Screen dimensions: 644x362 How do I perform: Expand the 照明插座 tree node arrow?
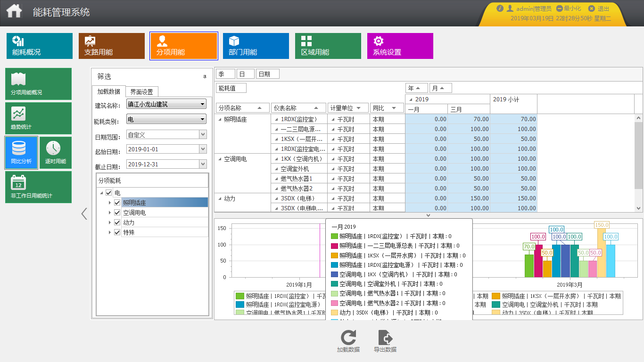[110, 203]
